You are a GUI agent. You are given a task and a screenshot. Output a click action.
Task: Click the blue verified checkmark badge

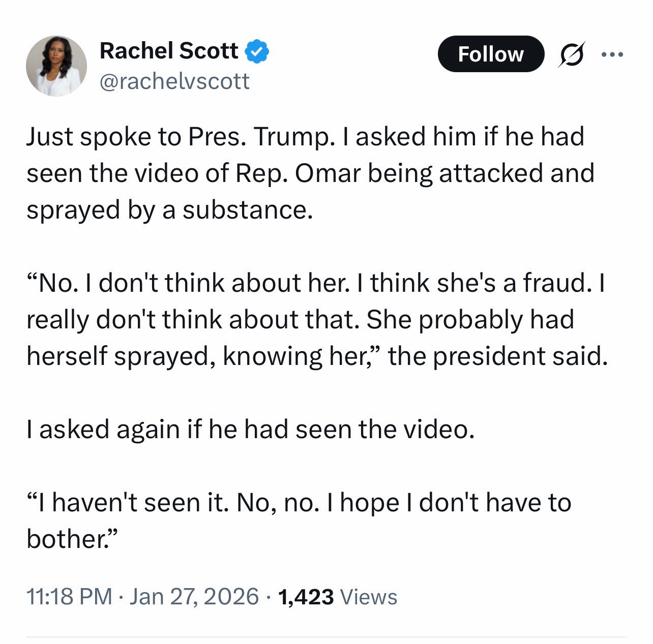tap(257, 51)
